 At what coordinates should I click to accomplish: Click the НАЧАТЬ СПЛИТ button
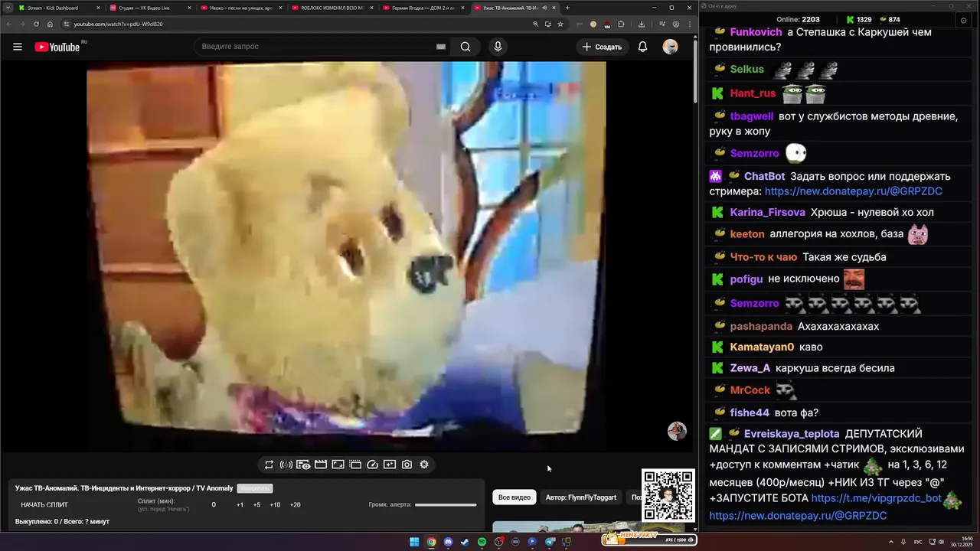[x=44, y=504]
